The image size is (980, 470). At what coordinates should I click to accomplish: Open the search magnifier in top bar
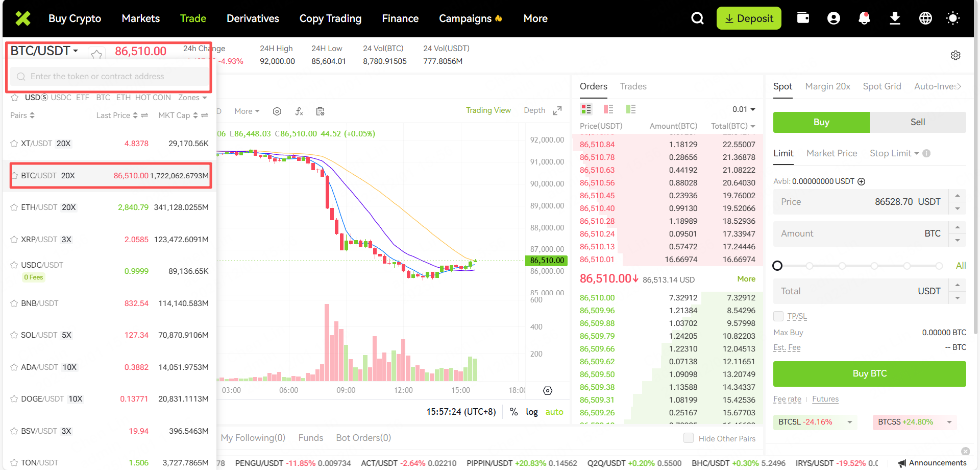697,18
